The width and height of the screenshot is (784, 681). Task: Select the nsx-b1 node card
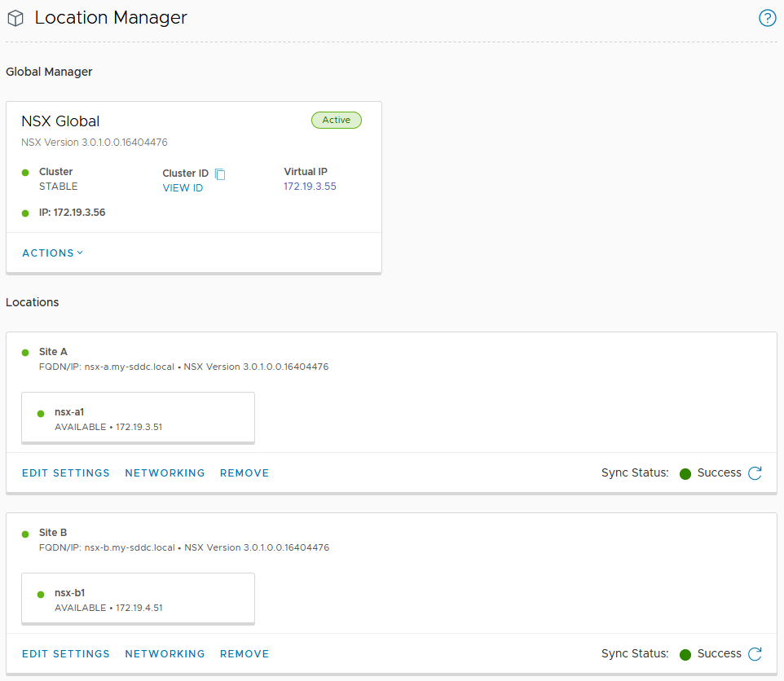click(x=138, y=599)
